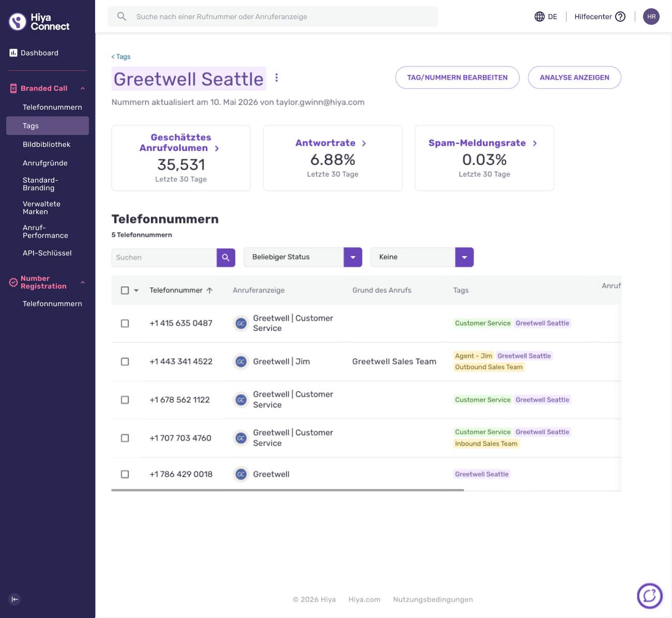Open the Hilfecenter help icon
This screenshot has height=618, width=672.
pos(620,17)
